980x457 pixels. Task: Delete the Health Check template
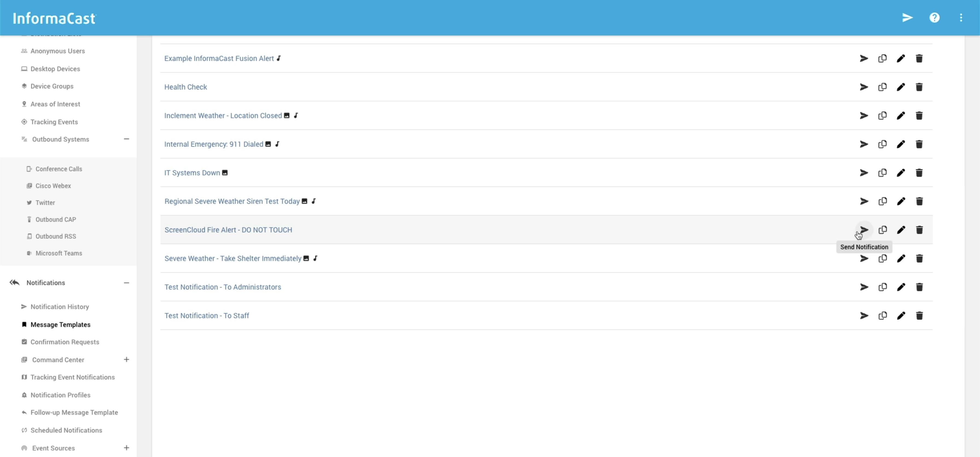919,87
